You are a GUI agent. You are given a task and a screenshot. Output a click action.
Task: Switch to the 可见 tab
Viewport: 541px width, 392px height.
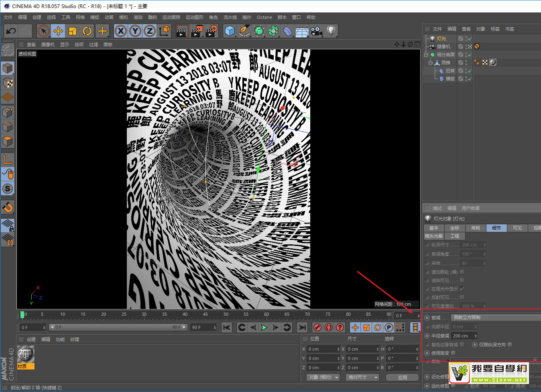[x=517, y=228]
